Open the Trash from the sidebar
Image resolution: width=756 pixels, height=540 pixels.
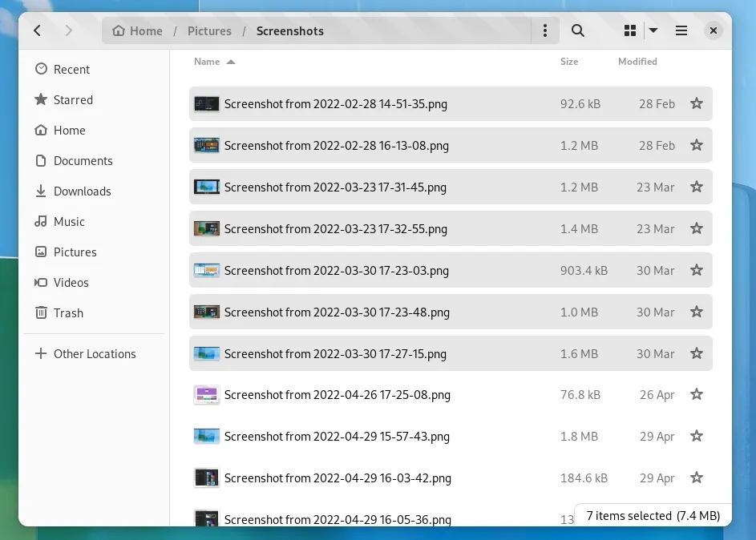(68, 312)
